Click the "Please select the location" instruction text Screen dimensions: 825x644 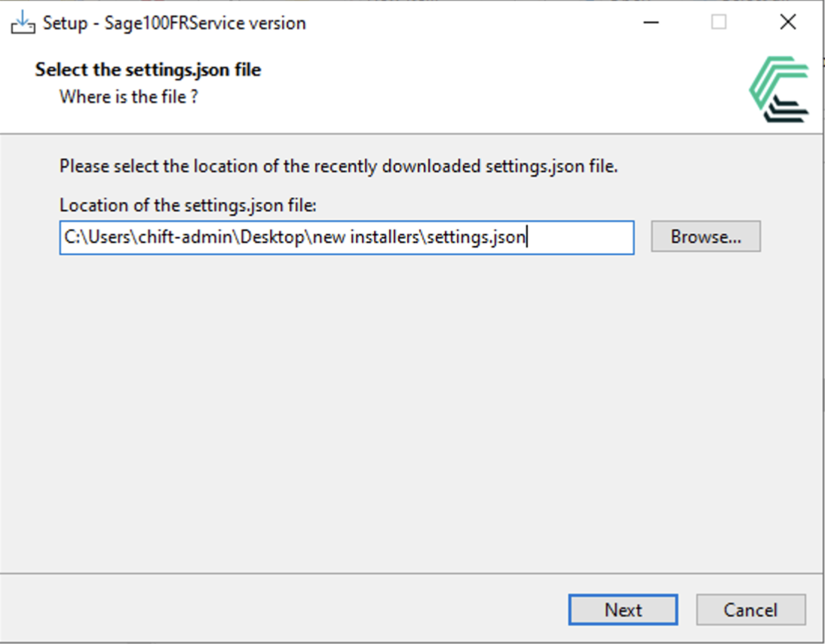(x=339, y=167)
